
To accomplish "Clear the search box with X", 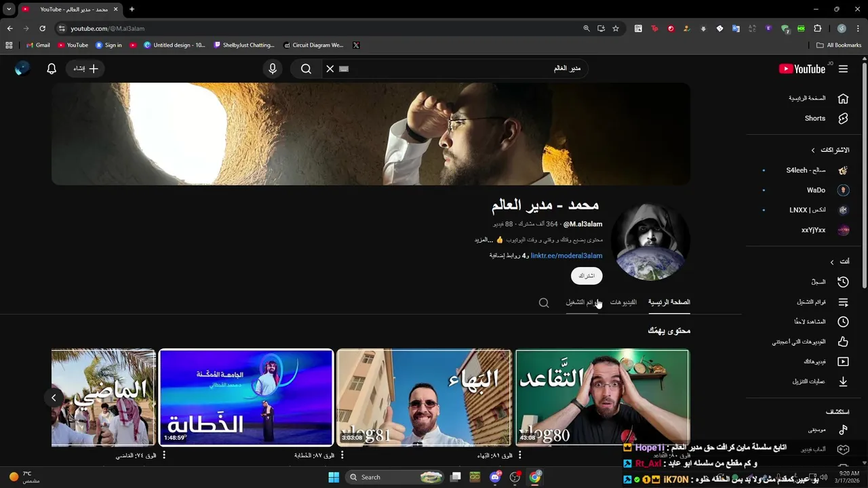I will coord(330,68).
